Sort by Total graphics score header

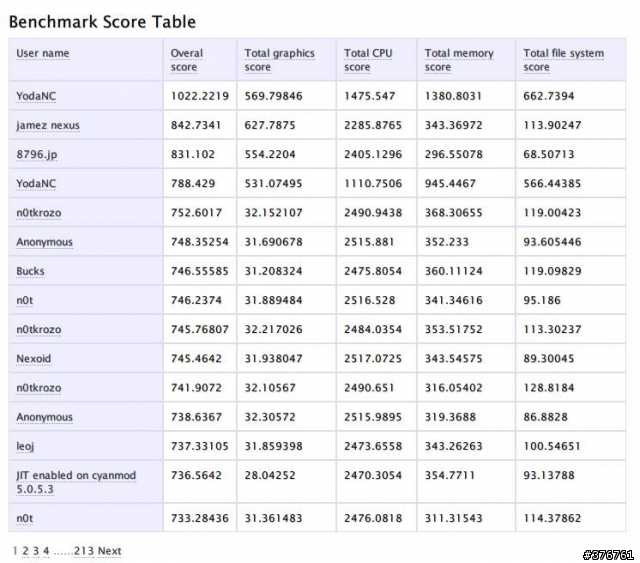coord(280,60)
